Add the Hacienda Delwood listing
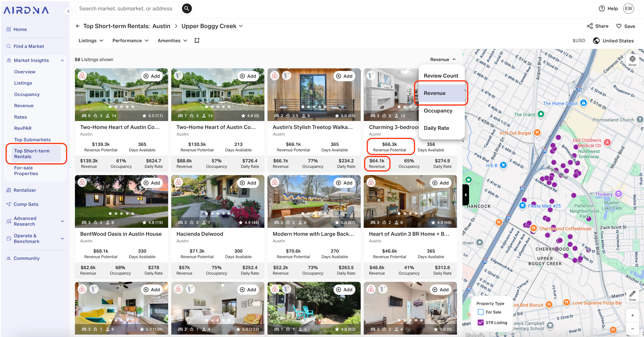Image resolution: width=644 pixels, height=337 pixels. pos(248,183)
